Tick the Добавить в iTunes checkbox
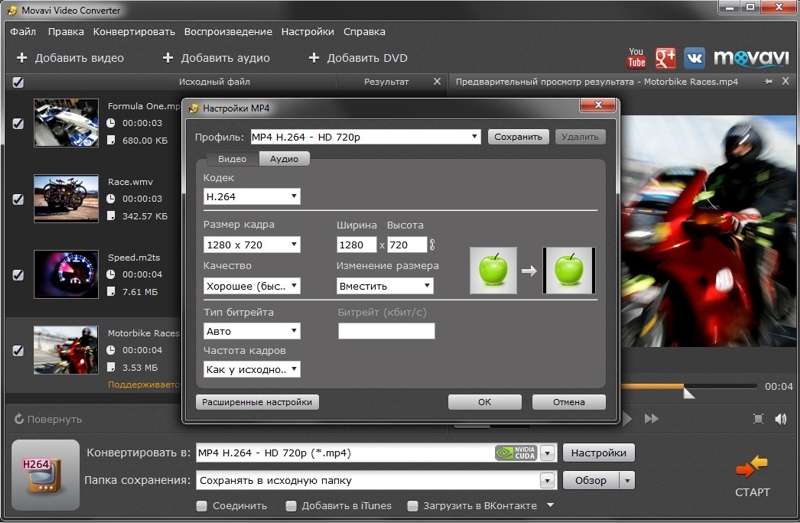The width and height of the screenshot is (800, 523). pos(291,506)
